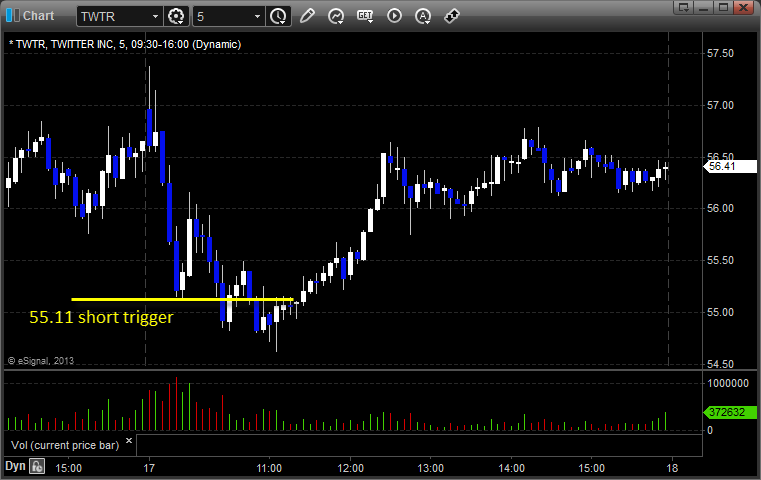Select the yellow horizontal trigger line
761x480 pixels.
(182, 299)
